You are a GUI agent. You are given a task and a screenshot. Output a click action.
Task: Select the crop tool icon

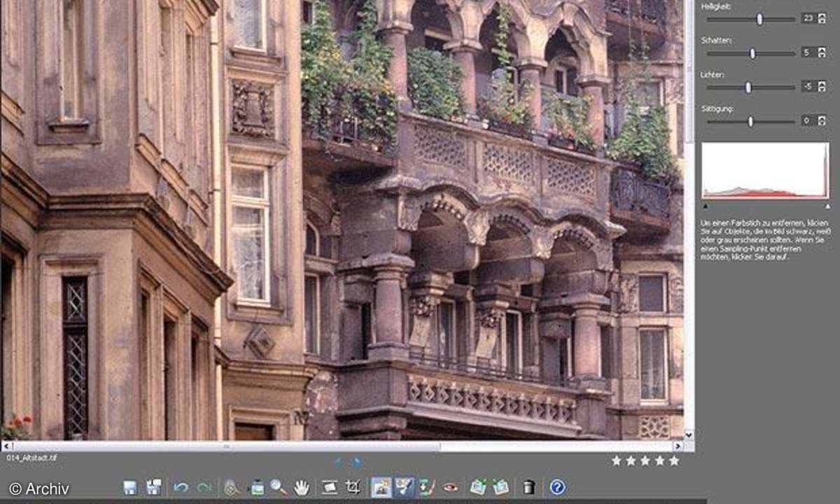(353, 487)
